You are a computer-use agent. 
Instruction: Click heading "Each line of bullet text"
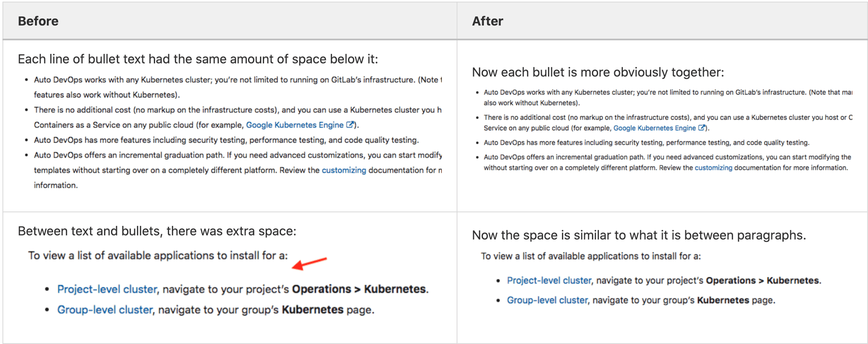point(198,59)
